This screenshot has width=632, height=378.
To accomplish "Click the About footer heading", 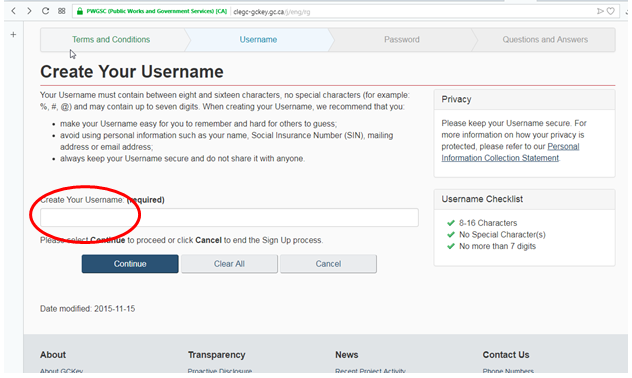I will [x=53, y=355].
